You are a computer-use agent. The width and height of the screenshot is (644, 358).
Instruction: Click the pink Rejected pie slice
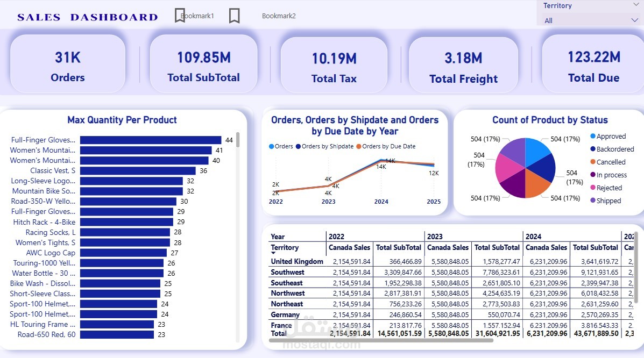coord(508,168)
